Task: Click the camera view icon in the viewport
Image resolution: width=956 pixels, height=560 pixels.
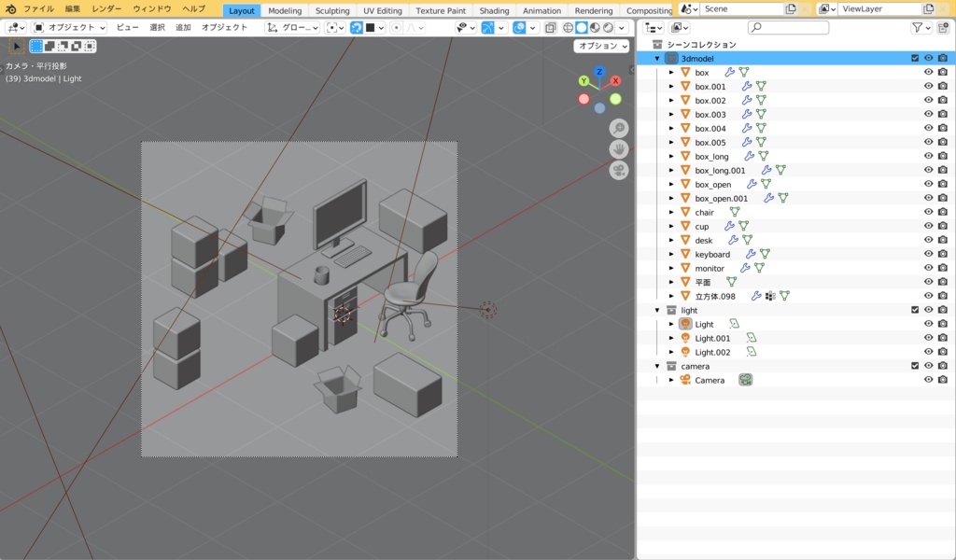Action: point(618,170)
